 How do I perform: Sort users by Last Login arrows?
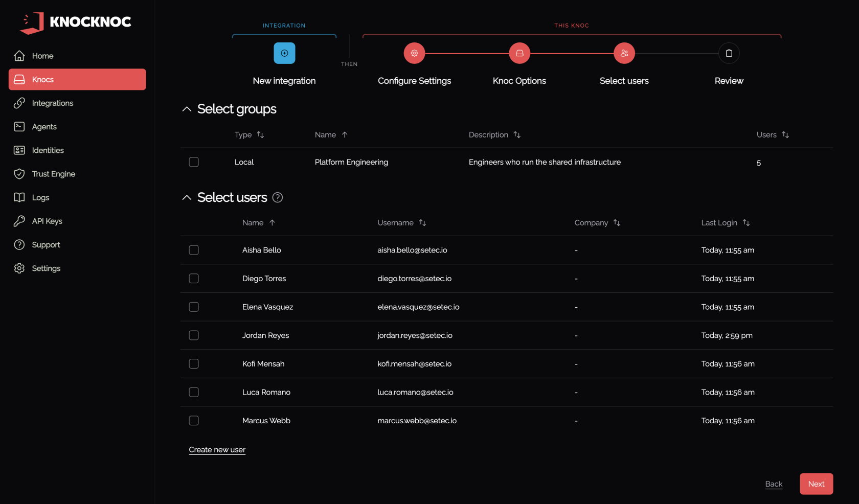point(746,222)
